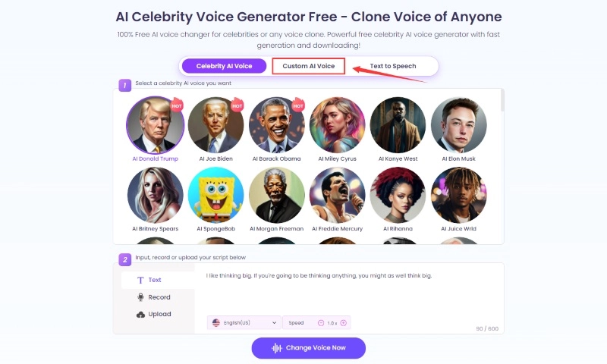Viewport: 607px width, 364px height.
Task: Click the HOT badge on Joe Biden
Action: tap(237, 105)
